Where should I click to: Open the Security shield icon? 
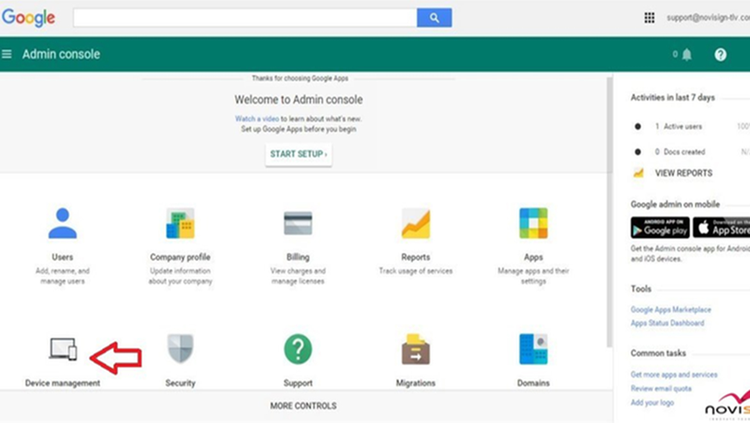click(x=180, y=349)
